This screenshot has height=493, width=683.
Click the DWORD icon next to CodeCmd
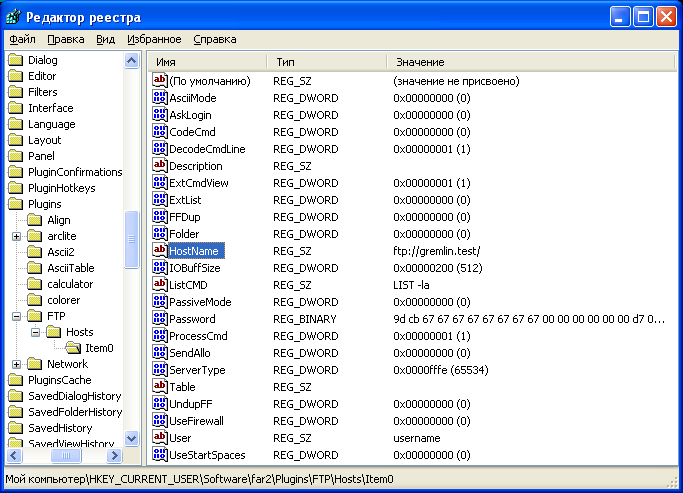[x=160, y=132]
